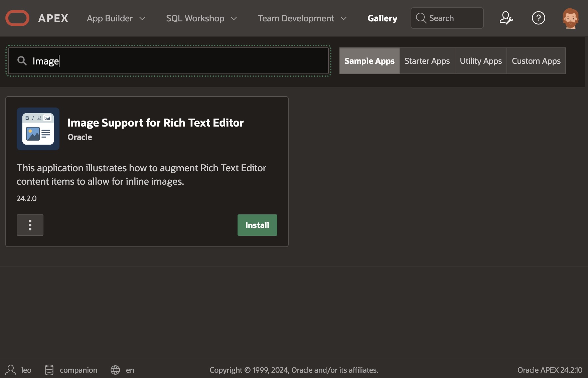This screenshot has height=378, width=588.
Task: Click the Image Support app icon
Action: coord(38,129)
